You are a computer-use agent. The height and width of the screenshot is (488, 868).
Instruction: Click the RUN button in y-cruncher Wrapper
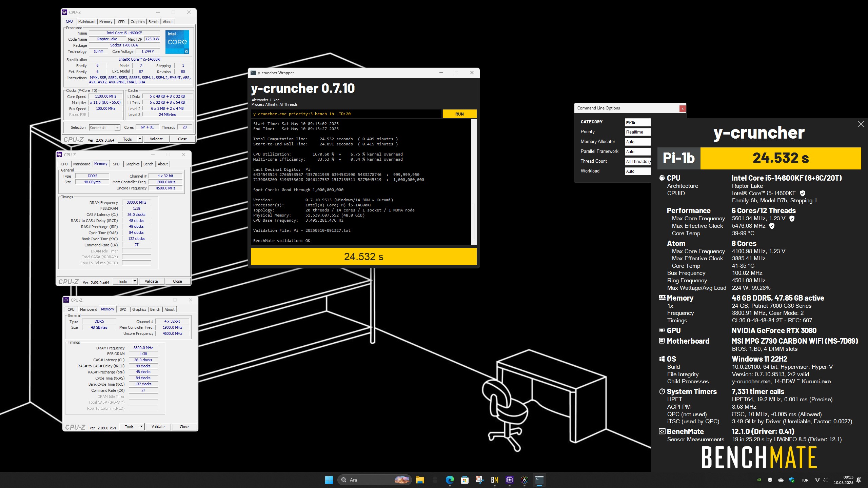pyautogui.click(x=459, y=114)
